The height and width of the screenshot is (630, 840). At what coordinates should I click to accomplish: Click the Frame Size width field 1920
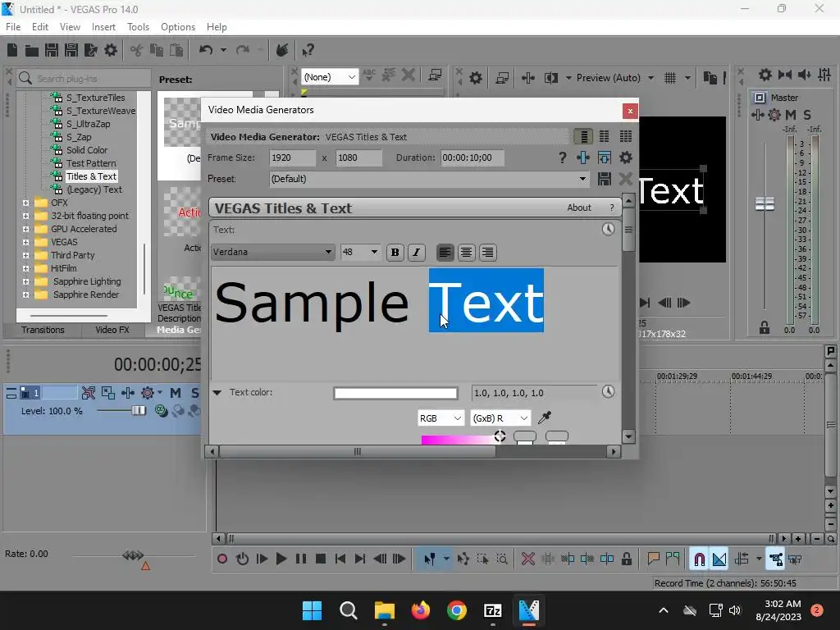(x=293, y=157)
